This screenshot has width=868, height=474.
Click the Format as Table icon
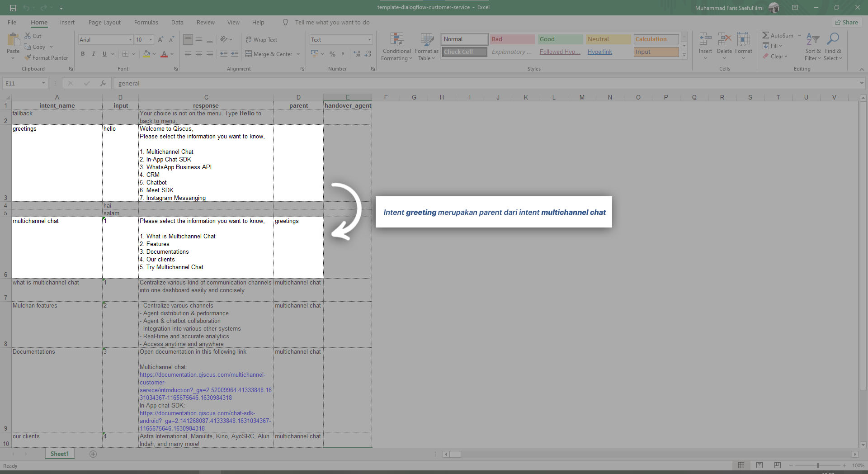[426, 40]
